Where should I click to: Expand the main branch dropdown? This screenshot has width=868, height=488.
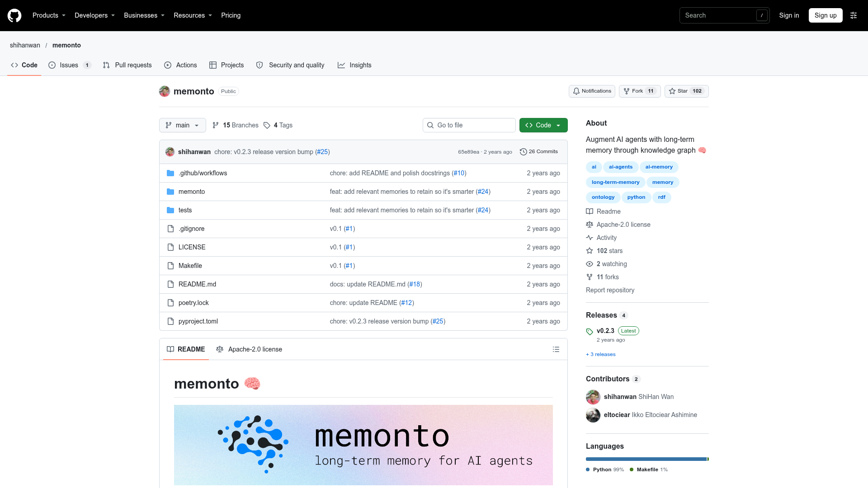pyautogui.click(x=183, y=125)
